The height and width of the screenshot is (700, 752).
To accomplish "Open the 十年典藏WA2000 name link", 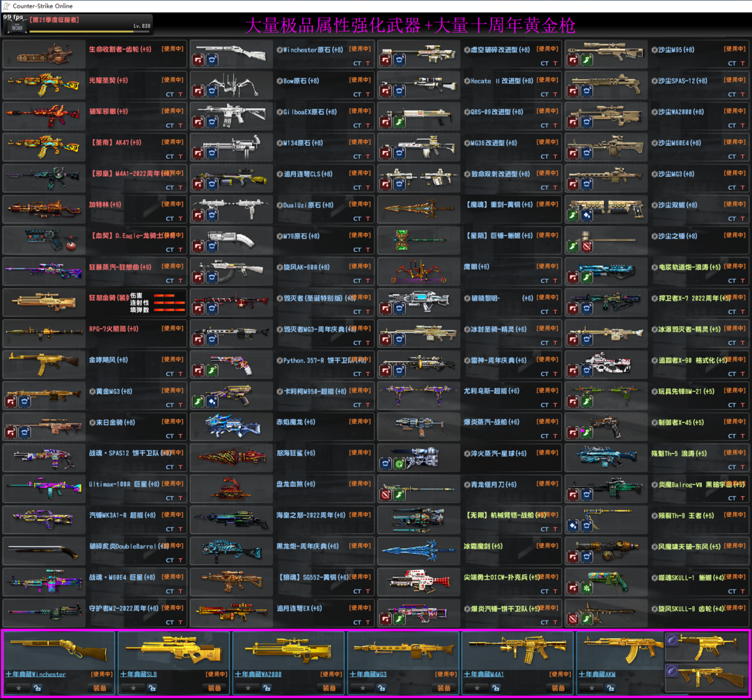I will [258, 674].
